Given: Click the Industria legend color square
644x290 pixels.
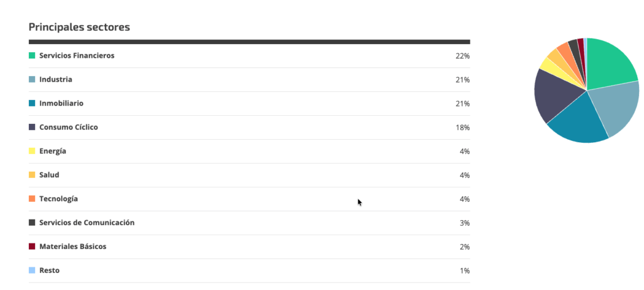Looking at the screenshot, I should [32, 79].
